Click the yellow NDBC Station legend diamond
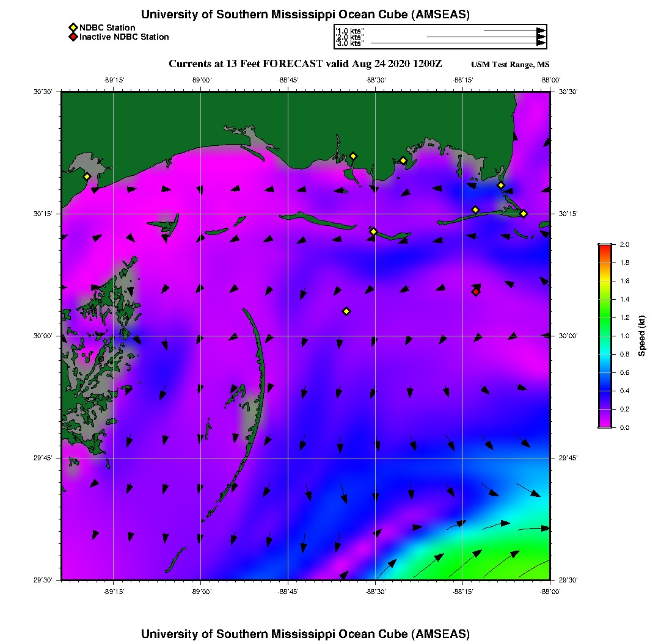Image resolution: width=672 pixels, height=641 pixels. tap(73, 28)
